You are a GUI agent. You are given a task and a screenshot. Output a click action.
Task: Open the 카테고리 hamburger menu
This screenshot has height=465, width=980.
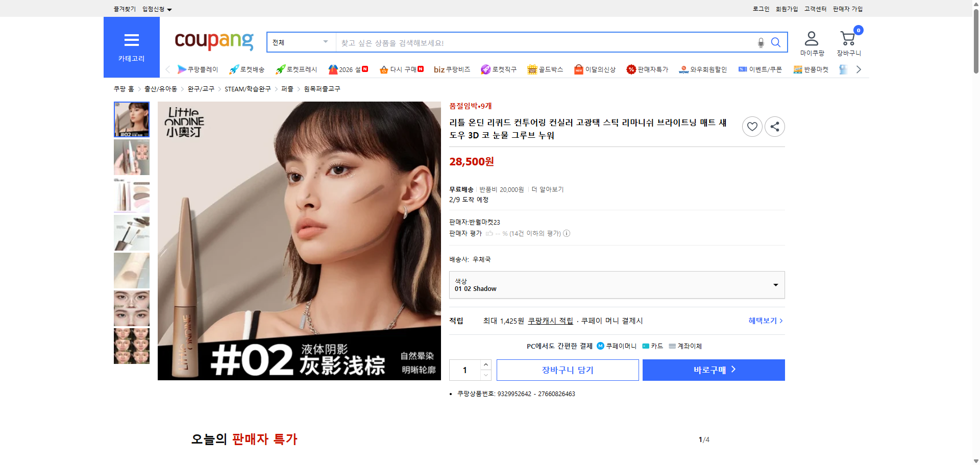tap(131, 41)
